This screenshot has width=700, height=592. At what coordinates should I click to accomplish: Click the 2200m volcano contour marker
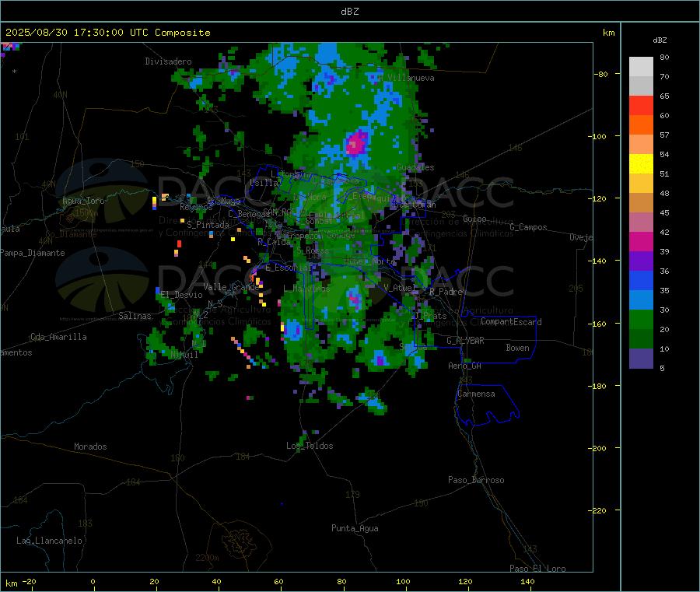point(207,558)
